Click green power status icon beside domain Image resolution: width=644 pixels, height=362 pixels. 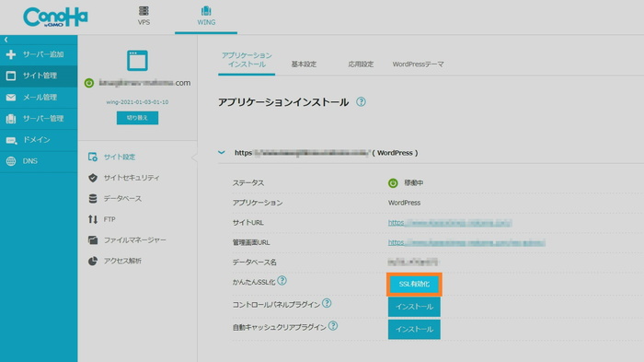pos(88,83)
